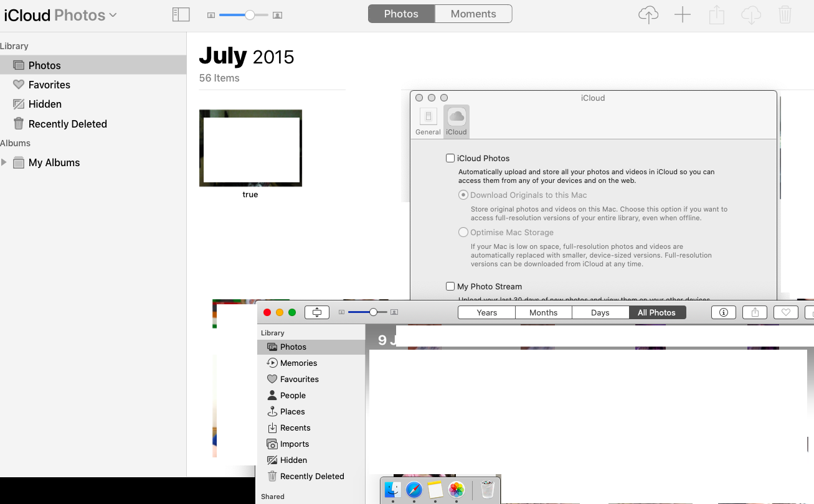Switch to Months view in Photos app

(543, 312)
